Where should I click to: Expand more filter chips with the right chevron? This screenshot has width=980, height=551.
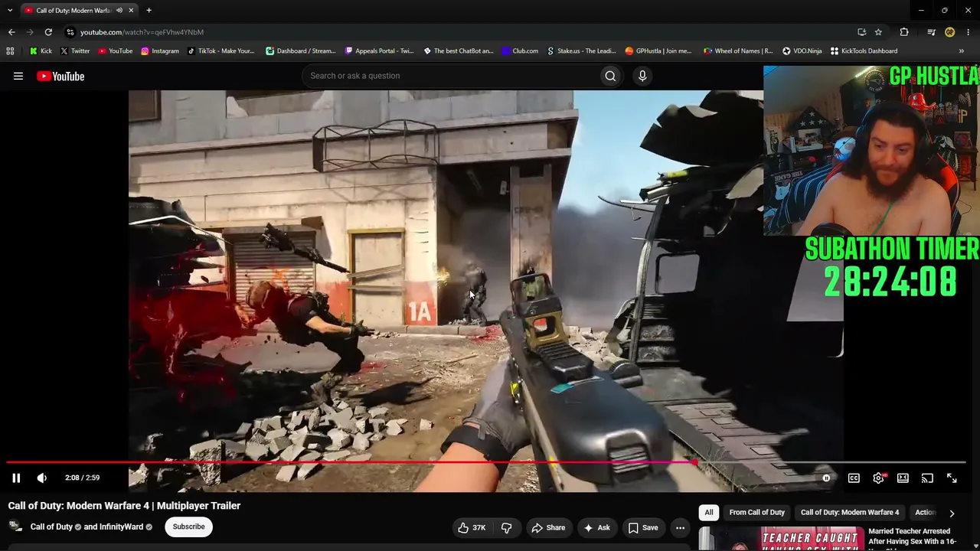(x=952, y=513)
